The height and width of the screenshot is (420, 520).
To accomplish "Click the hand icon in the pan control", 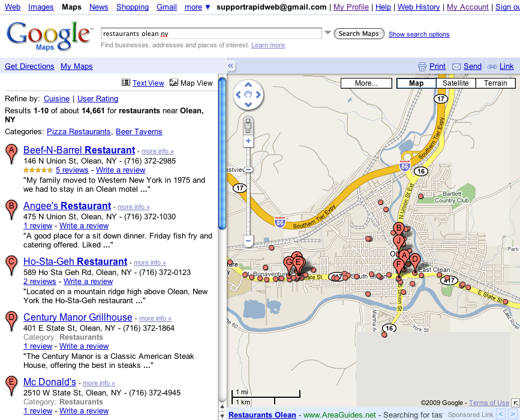I will tap(248, 95).
